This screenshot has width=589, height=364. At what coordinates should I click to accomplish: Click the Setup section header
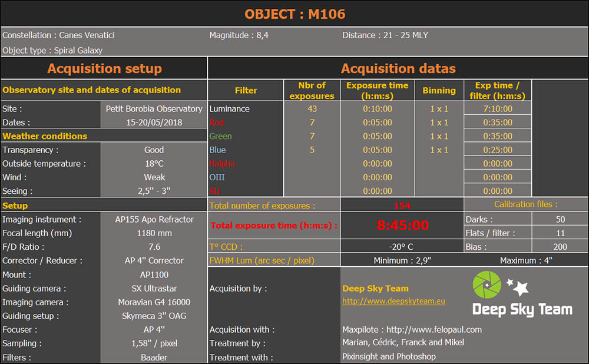click(x=15, y=206)
